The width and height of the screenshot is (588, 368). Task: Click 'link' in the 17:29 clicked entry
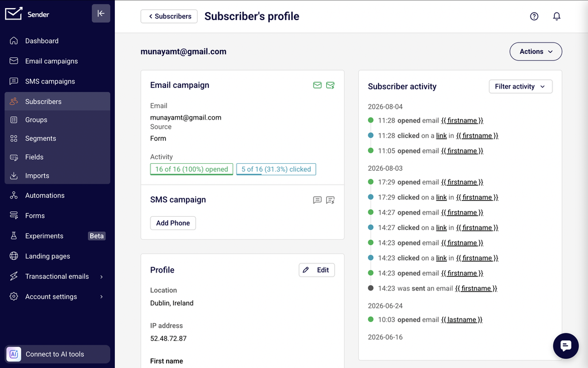[x=442, y=197]
